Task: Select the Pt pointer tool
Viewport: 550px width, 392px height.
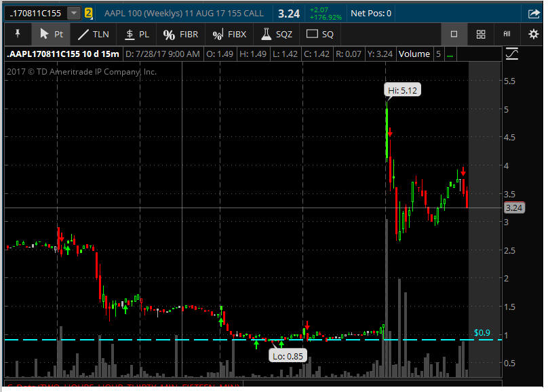Action: tap(52, 35)
